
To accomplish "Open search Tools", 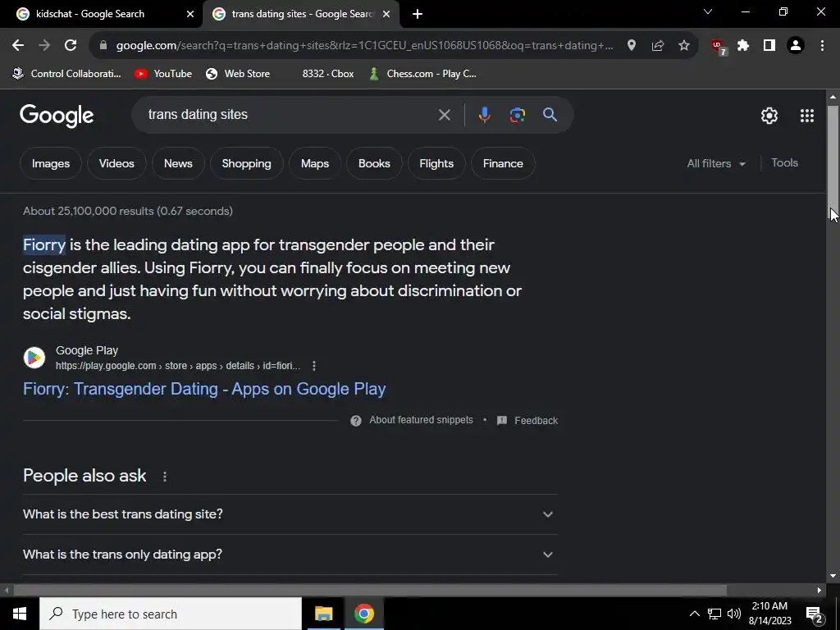I will tap(784, 163).
